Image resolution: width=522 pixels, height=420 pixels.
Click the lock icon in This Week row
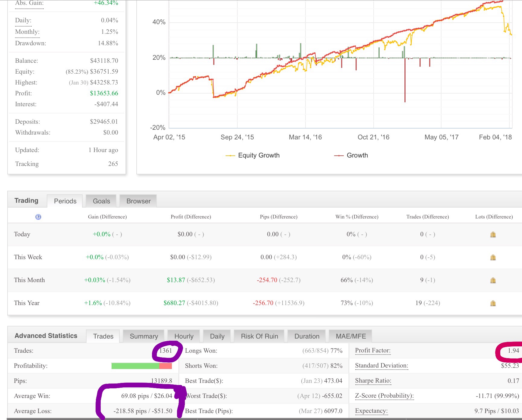click(x=493, y=257)
